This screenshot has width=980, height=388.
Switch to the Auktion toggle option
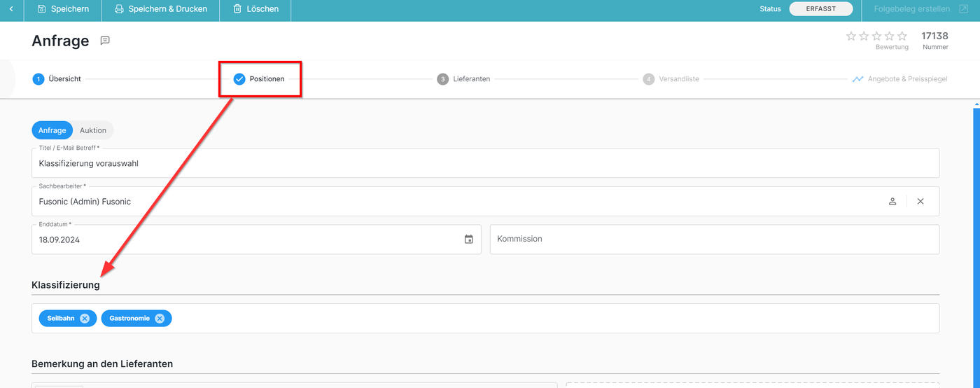pyautogui.click(x=93, y=130)
